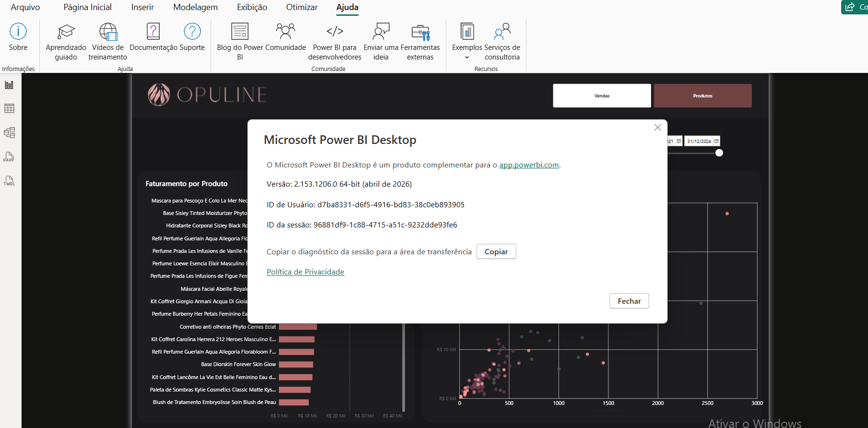Click the share icon at top right
868x428 pixels.
tap(850, 7)
